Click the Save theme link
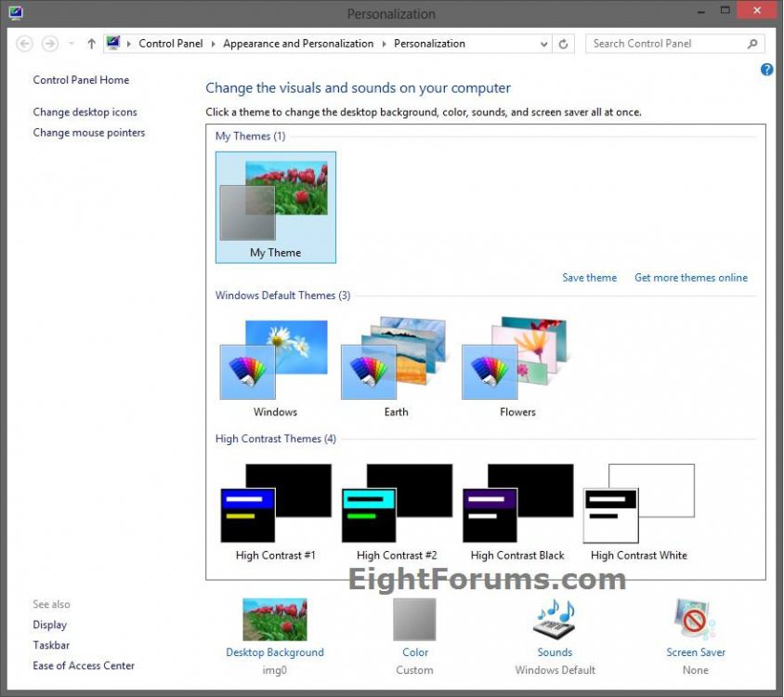This screenshot has height=697, width=784. (x=589, y=277)
